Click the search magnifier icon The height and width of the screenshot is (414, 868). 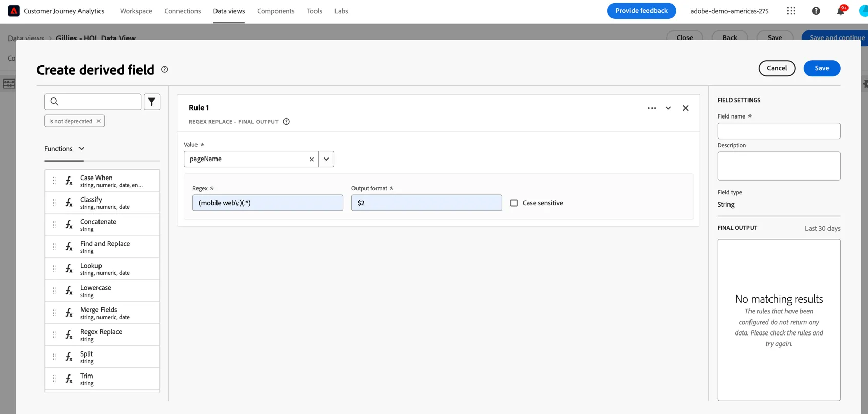point(55,102)
